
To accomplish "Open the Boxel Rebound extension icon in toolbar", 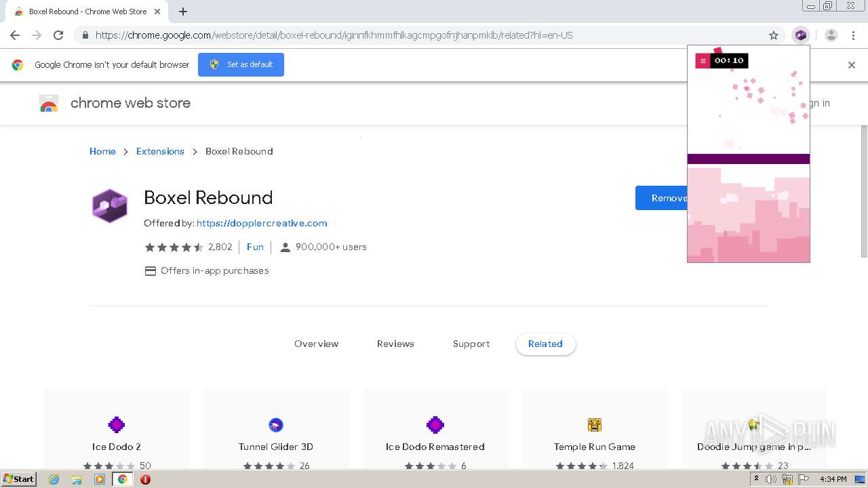I will pos(801,35).
